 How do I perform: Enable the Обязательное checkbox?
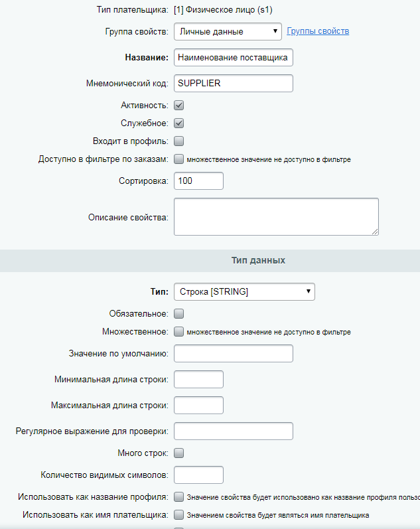178,313
